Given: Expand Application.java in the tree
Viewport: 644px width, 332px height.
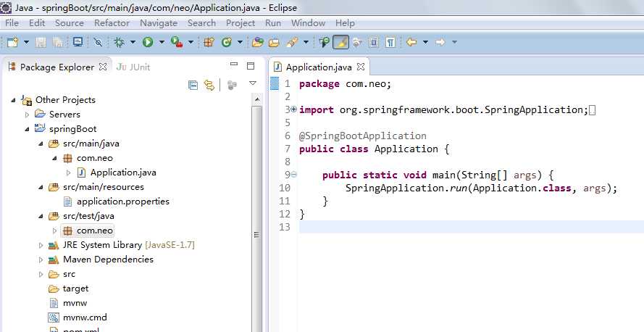Looking at the screenshot, I should (68, 173).
